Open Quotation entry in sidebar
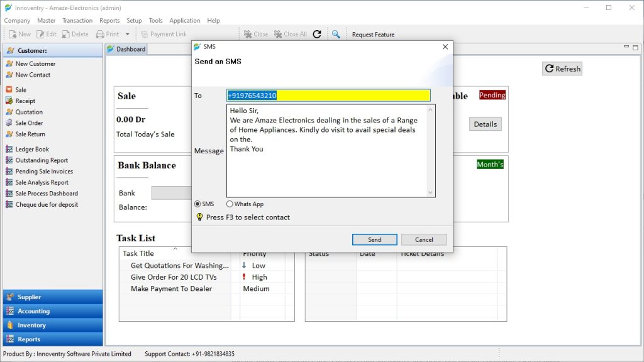The width and height of the screenshot is (644, 362). [x=29, y=112]
